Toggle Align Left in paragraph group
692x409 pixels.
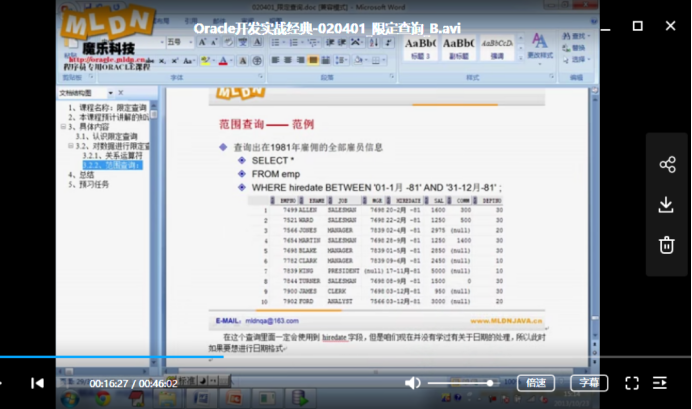pyautogui.click(x=276, y=60)
